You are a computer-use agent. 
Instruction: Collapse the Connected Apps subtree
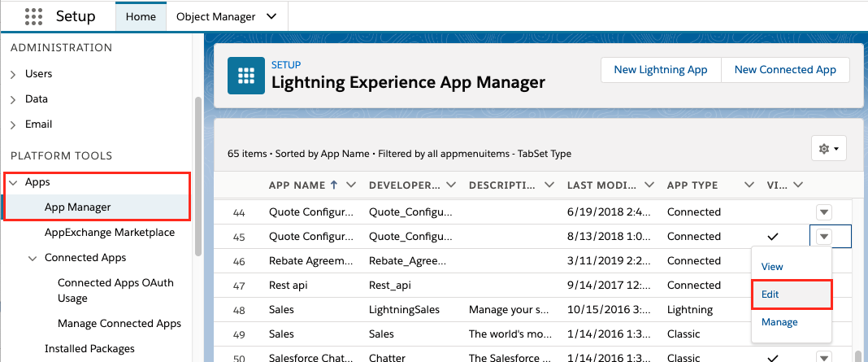(x=33, y=258)
